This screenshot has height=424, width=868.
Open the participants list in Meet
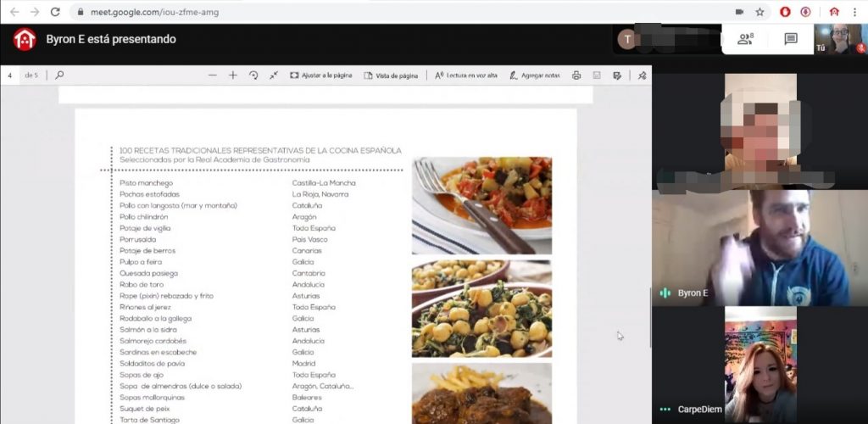pos(745,39)
